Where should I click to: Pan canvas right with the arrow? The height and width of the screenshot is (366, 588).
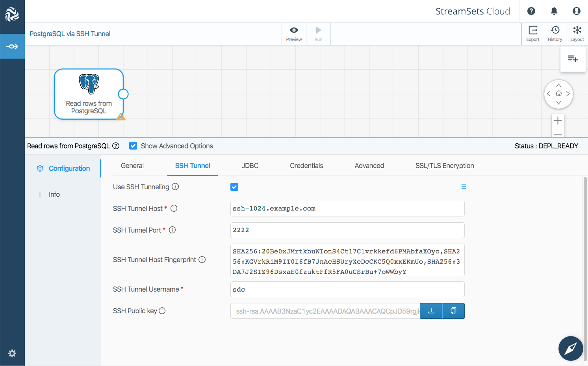[x=568, y=94]
